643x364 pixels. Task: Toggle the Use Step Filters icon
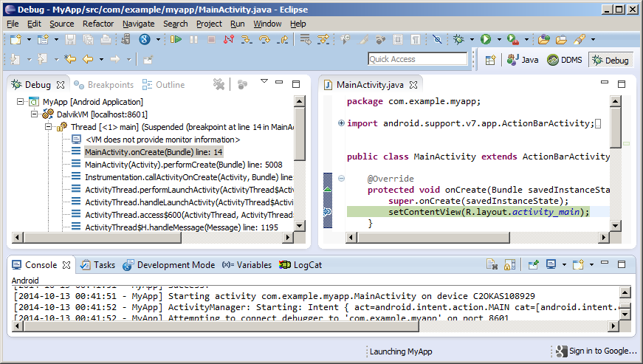point(323,39)
